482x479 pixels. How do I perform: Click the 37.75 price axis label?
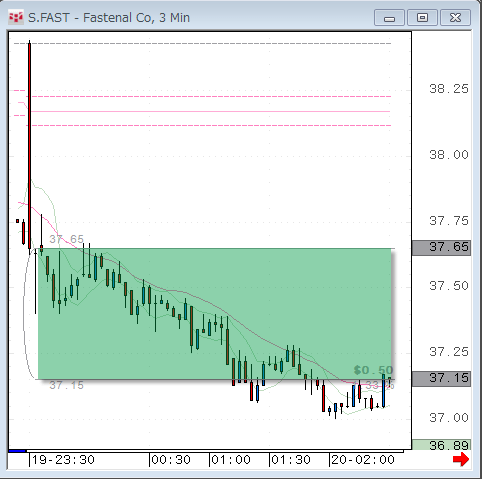coord(449,221)
